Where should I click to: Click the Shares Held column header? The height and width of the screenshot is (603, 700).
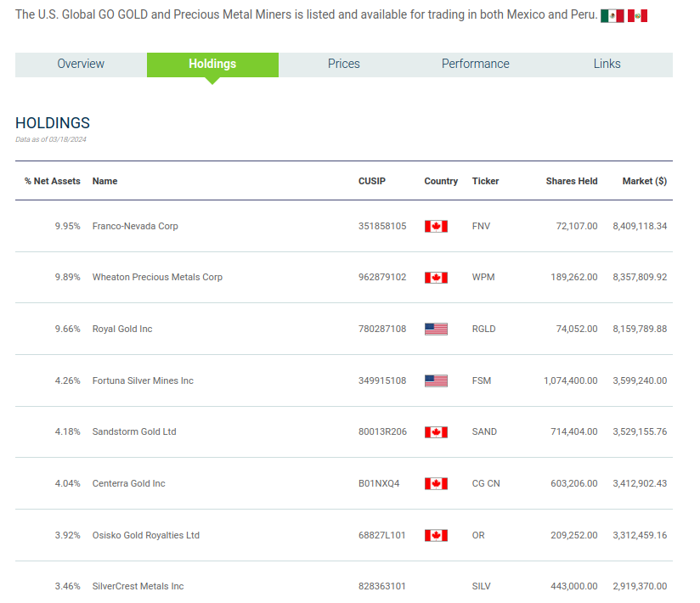coord(572,181)
